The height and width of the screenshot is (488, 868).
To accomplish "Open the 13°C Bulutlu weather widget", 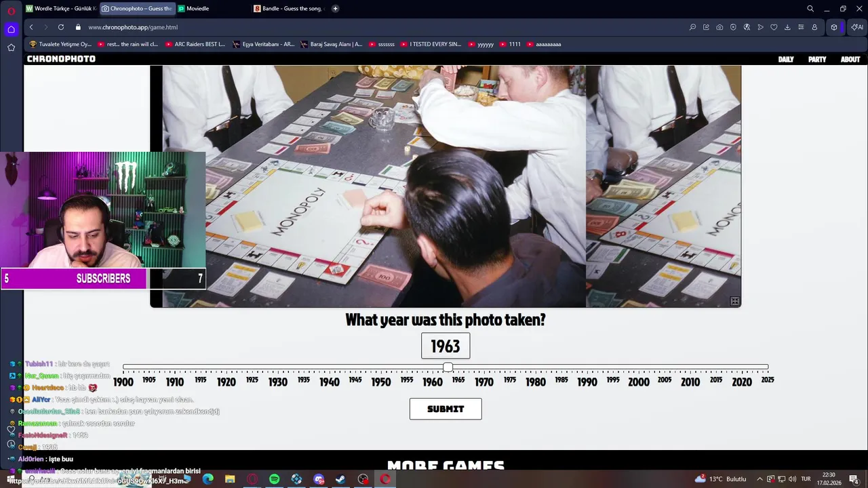I will point(720,479).
